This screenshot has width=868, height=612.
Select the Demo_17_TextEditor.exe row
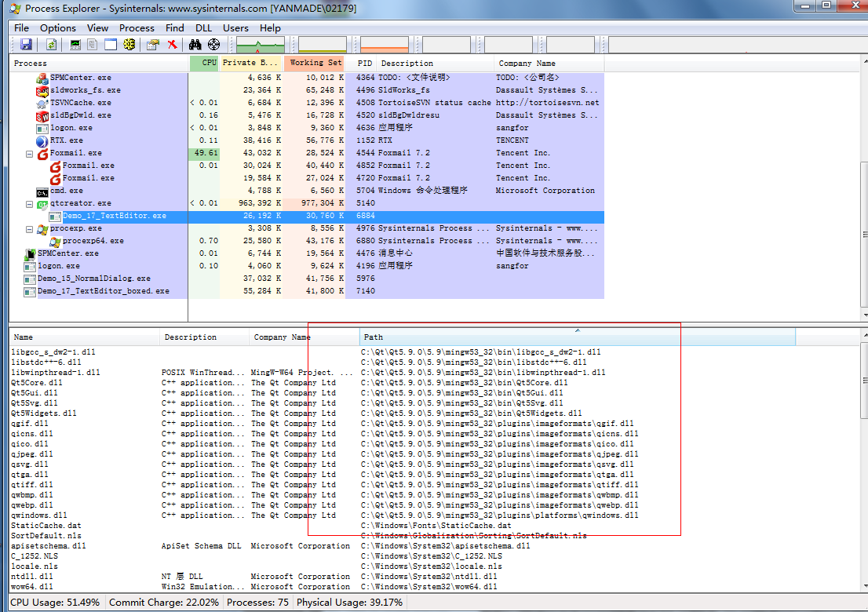click(307, 216)
